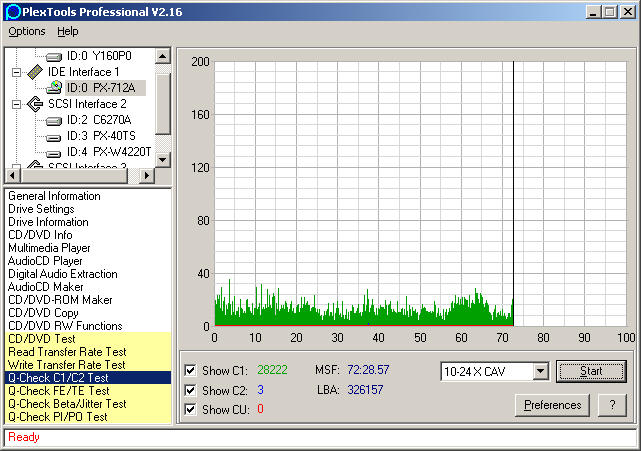Image resolution: width=641 pixels, height=451 pixels.
Task: Select ID:0 Y160P0 in device tree
Action: pyautogui.click(x=99, y=56)
